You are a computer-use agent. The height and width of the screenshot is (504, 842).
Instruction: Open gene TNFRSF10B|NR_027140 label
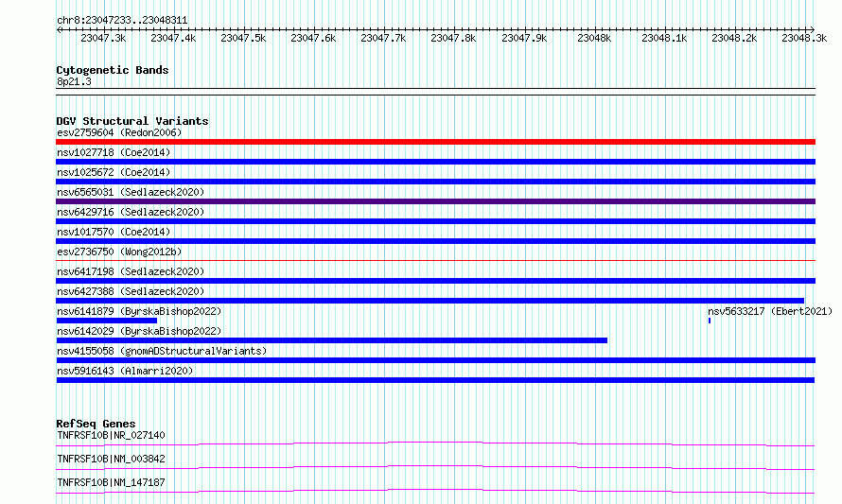point(111,435)
